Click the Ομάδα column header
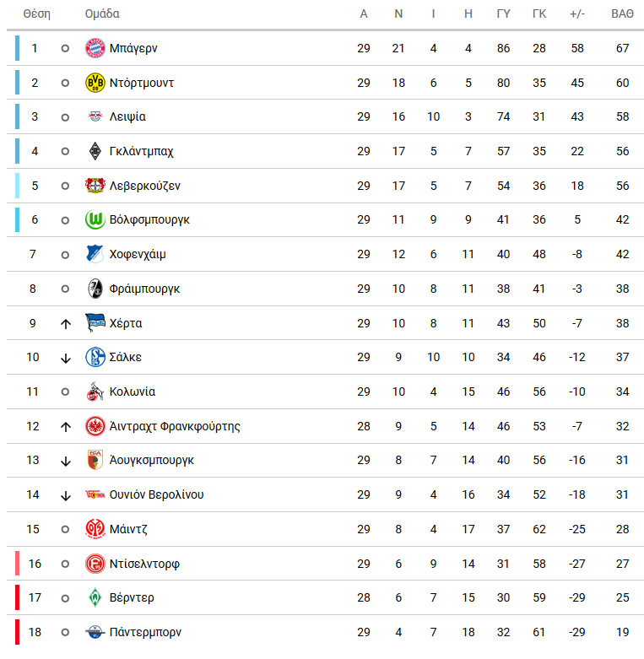 coord(102,14)
